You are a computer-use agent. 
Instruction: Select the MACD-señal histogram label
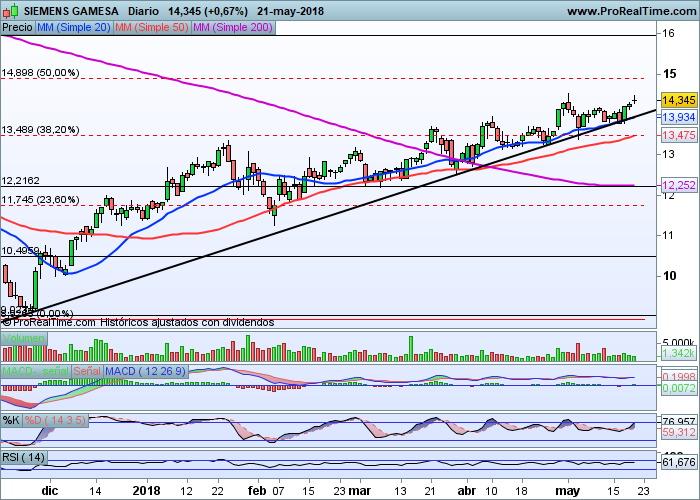35,372
